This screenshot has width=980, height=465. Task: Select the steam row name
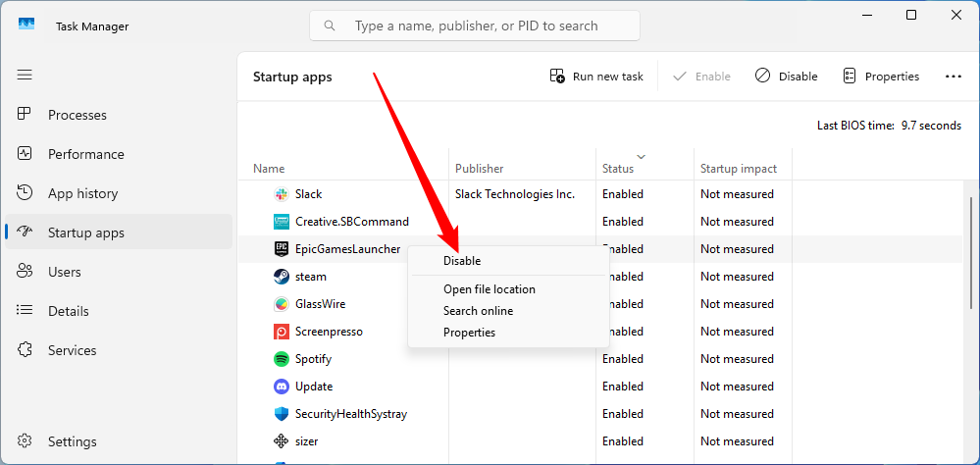[x=311, y=277]
